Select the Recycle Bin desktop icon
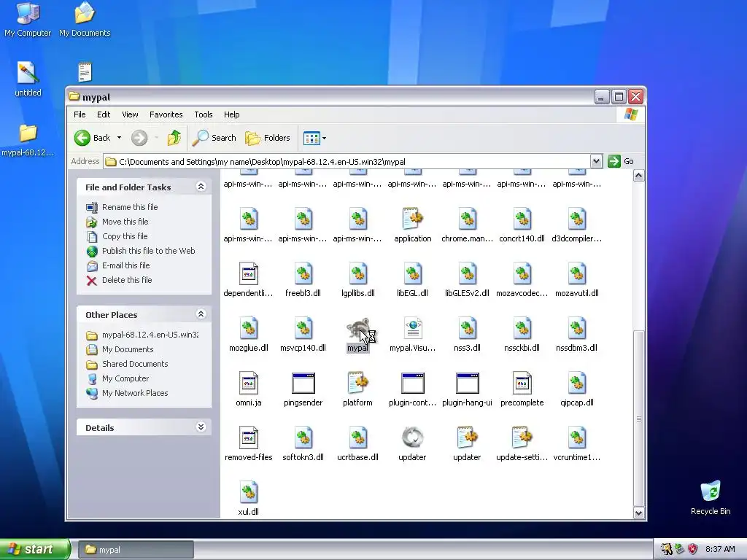The width and height of the screenshot is (747, 560). pyautogui.click(x=711, y=497)
